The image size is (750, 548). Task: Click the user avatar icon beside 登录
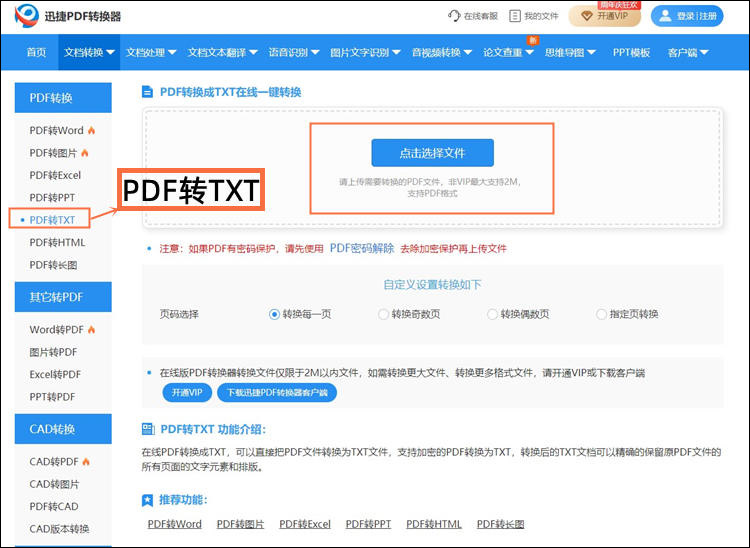coord(665,16)
